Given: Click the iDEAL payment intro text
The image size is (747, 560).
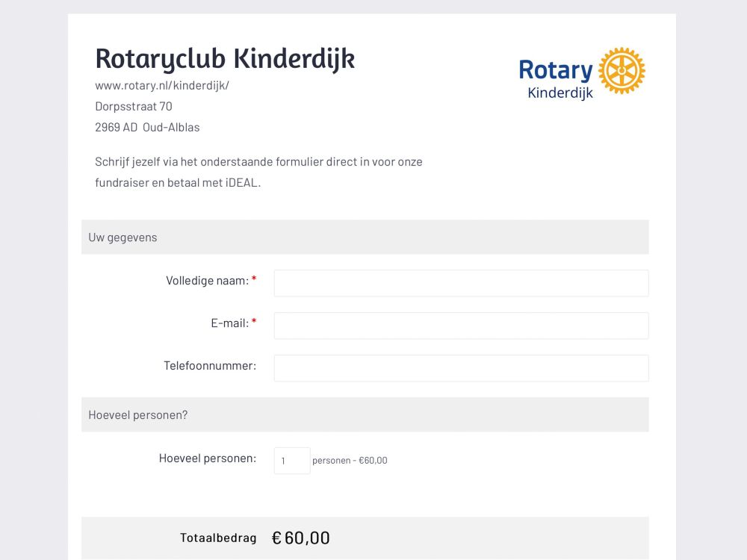Looking at the screenshot, I should click(258, 171).
